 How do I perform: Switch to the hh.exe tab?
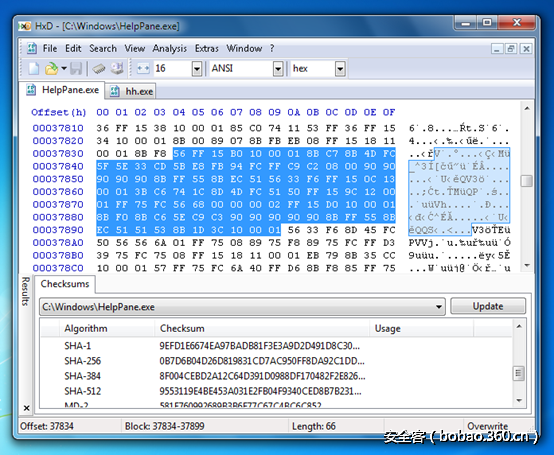pyautogui.click(x=131, y=91)
